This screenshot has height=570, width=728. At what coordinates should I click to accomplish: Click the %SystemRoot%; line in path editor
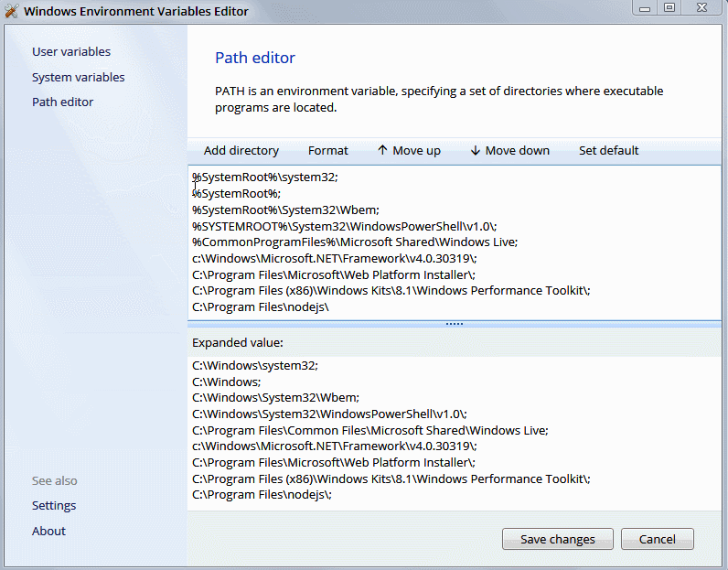point(236,193)
